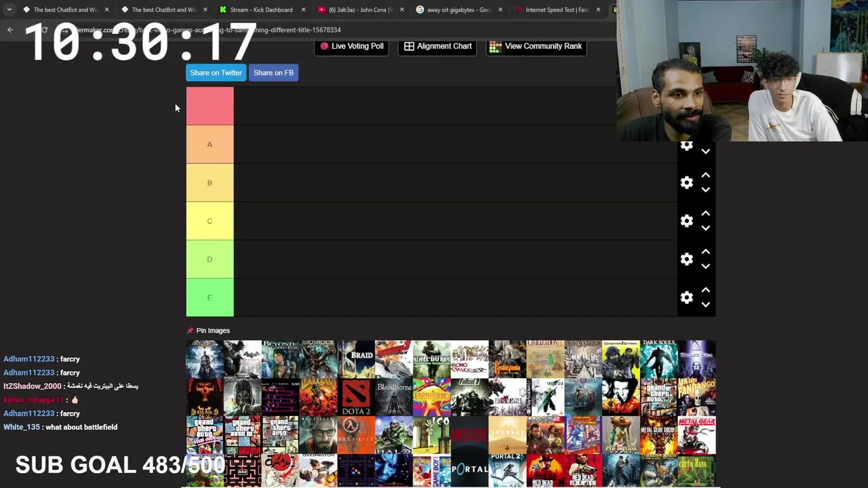Move tier C row up
Screen dimensions: 868x488
[706, 213]
